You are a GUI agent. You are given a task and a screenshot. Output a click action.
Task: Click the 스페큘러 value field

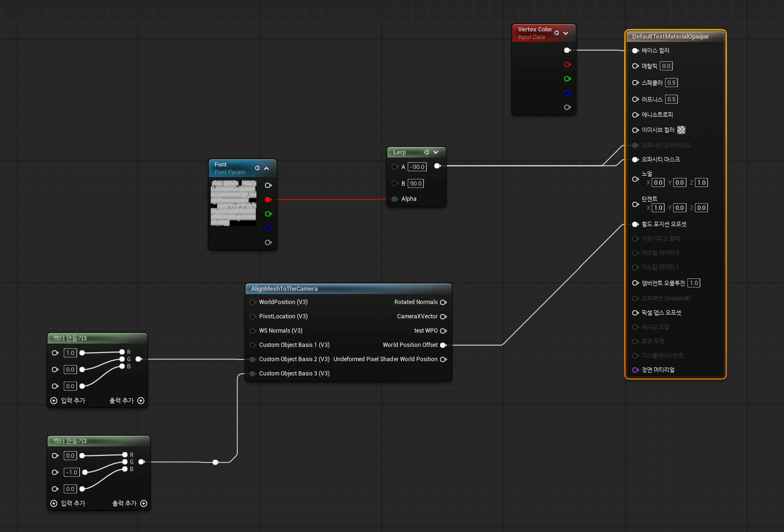coord(671,83)
